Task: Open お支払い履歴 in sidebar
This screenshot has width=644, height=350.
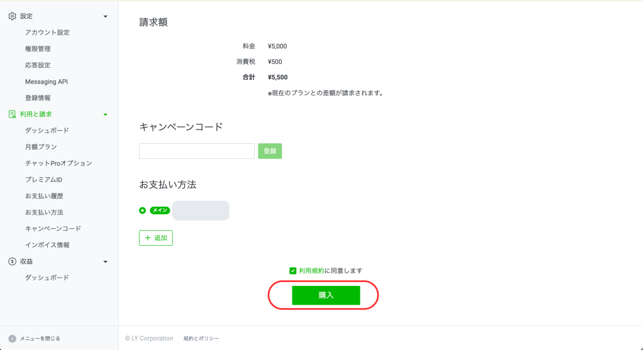Action: point(44,196)
